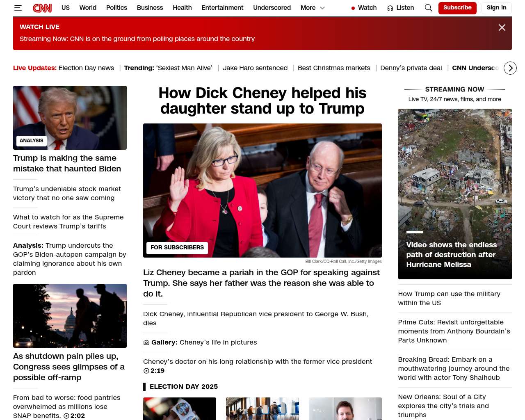Click the headphones Listen icon
This screenshot has height=420, width=525.
pos(390,8)
